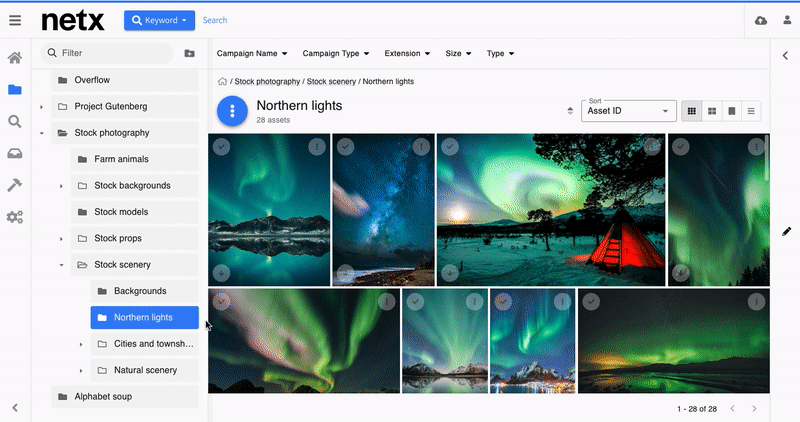Screen dimensions: 800x422
Task: Open the Size filter dropdown
Action: tap(458, 53)
